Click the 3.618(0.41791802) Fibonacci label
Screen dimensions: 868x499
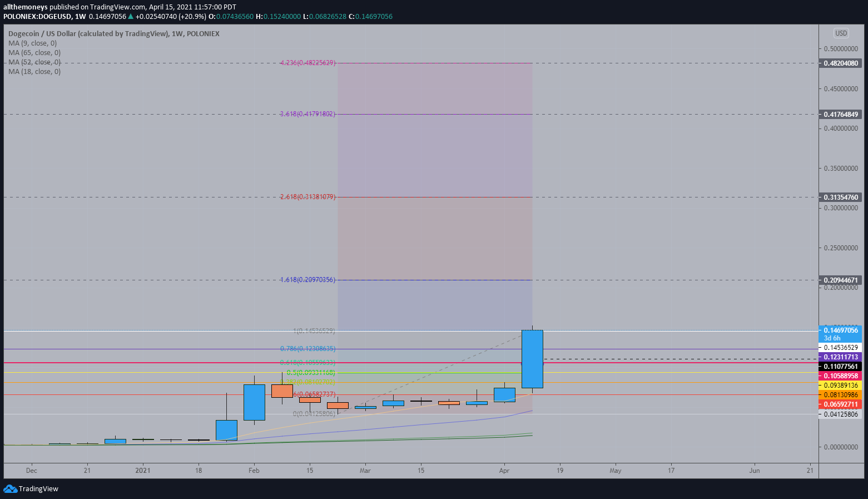point(307,114)
